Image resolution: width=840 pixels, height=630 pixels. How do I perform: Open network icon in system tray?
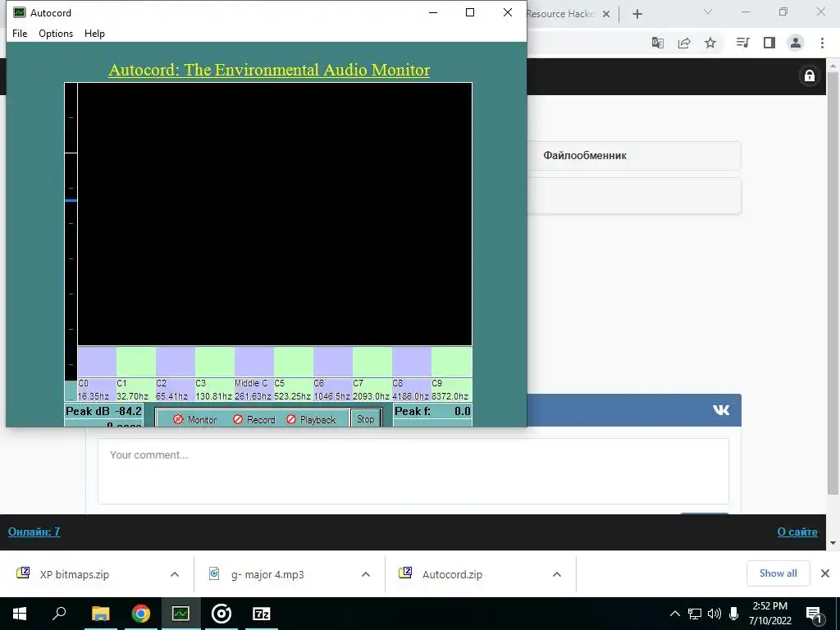pos(694,614)
